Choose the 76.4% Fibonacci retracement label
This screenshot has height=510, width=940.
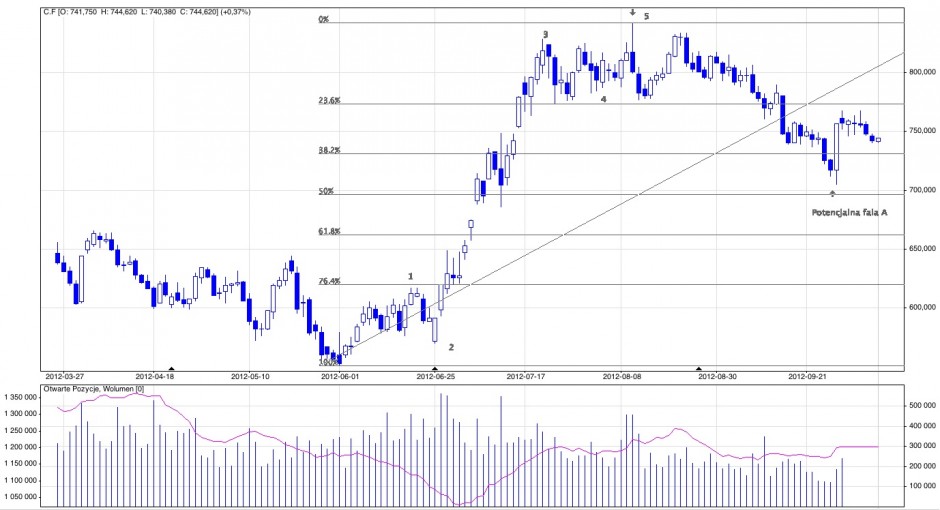pos(329,282)
